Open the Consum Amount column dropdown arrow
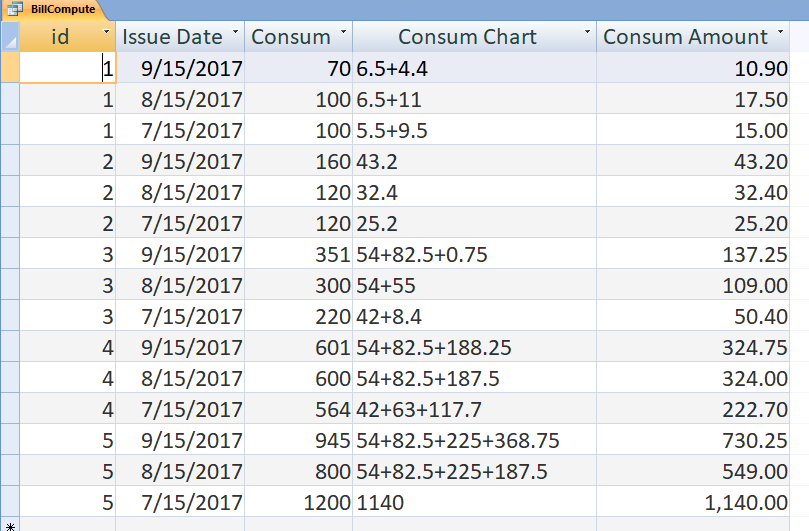This screenshot has height=531, width=809. tap(780, 31)
